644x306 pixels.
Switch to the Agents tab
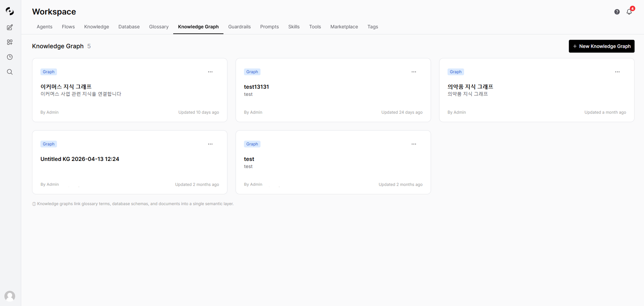(44, 27)
